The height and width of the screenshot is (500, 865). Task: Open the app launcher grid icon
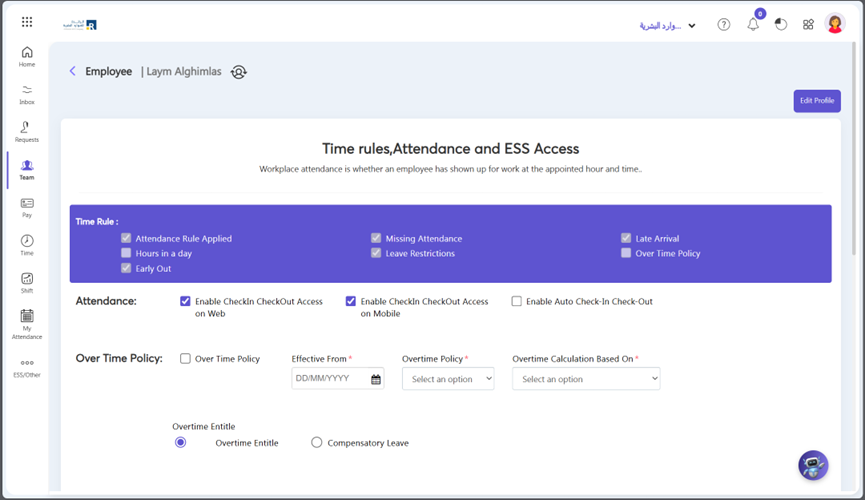[27, 22]
